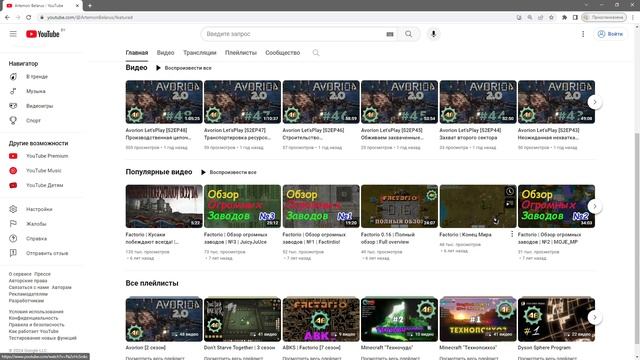Bookmark page with star icon

551,18
